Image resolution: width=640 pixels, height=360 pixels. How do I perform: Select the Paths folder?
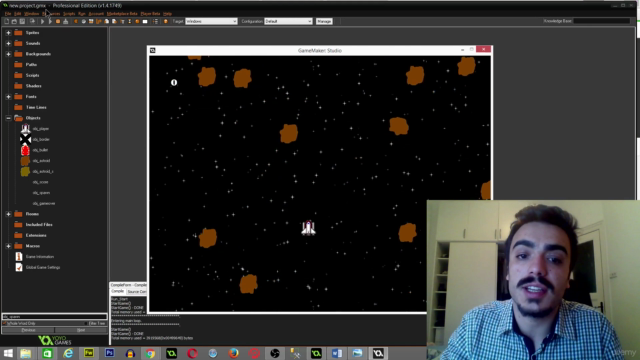click(x=31, y=64)
